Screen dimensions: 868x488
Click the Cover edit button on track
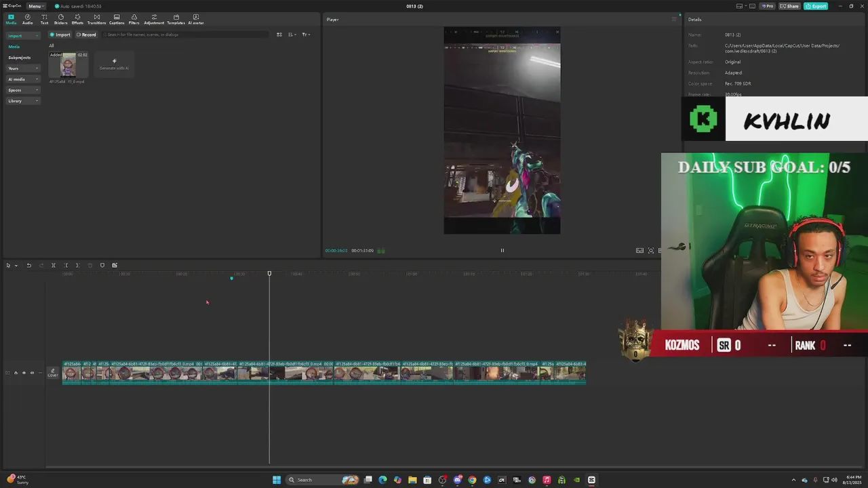coord(53,373)
